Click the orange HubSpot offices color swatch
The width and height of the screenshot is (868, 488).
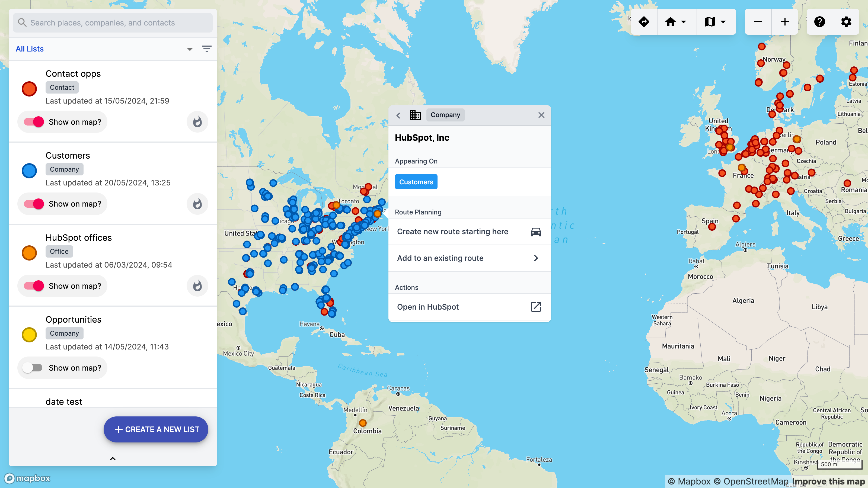[29, 253]
